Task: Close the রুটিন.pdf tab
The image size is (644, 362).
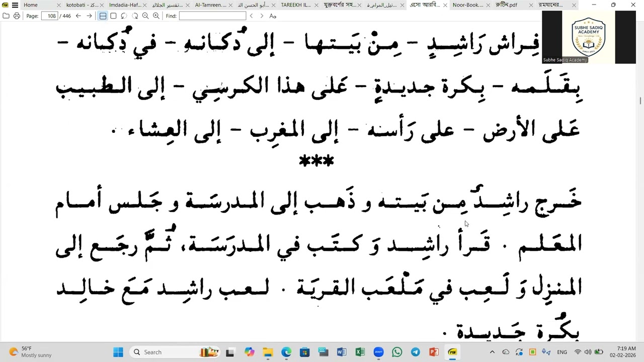Action: point(531,5)
